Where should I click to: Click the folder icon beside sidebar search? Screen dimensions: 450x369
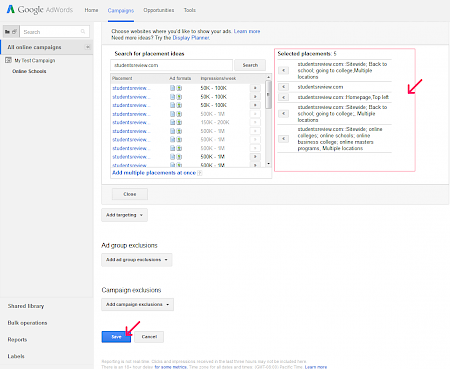[x=7, y=32]
